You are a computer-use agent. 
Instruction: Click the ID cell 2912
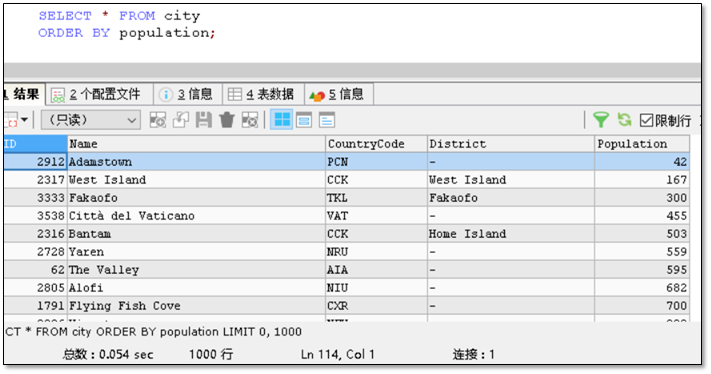click(x=35, y=162)
